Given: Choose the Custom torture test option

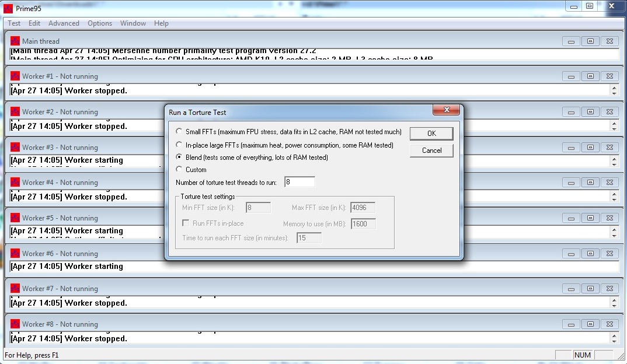Looking at the screenshot, I should point(179,169).
